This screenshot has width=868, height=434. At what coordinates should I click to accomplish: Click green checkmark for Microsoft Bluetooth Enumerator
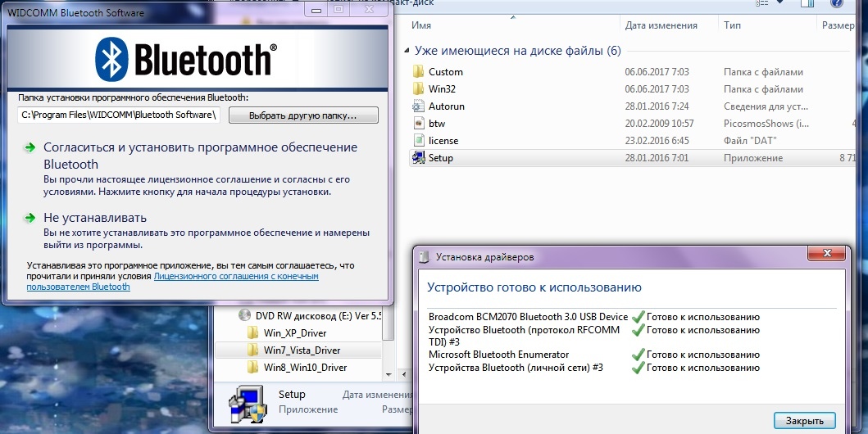click(639, 355)
